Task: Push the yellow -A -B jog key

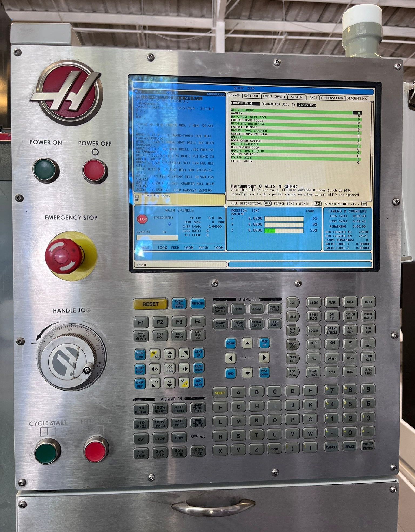Action: pyautogui.click(x=184, y=383)
